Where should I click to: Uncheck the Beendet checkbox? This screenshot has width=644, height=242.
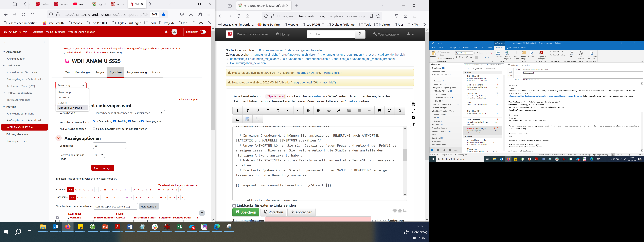(129, 121)
